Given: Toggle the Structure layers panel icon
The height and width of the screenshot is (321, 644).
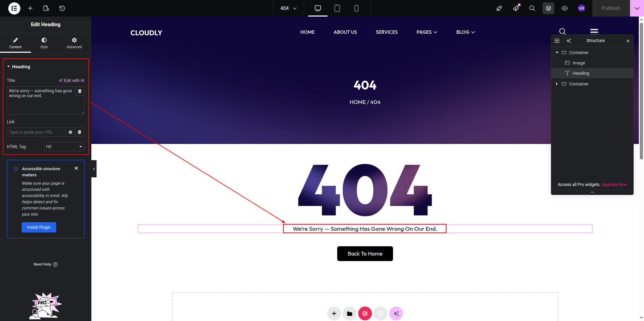Looking at the screenshot, I should coord(549,8).
